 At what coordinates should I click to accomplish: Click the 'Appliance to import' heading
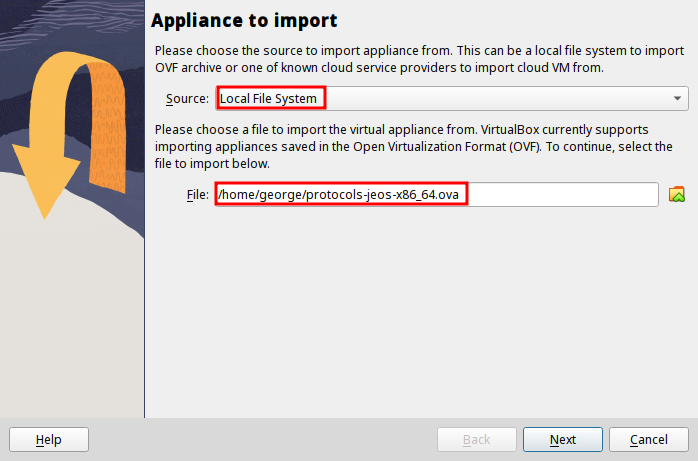pyautogui.click(x=244, y=20)
